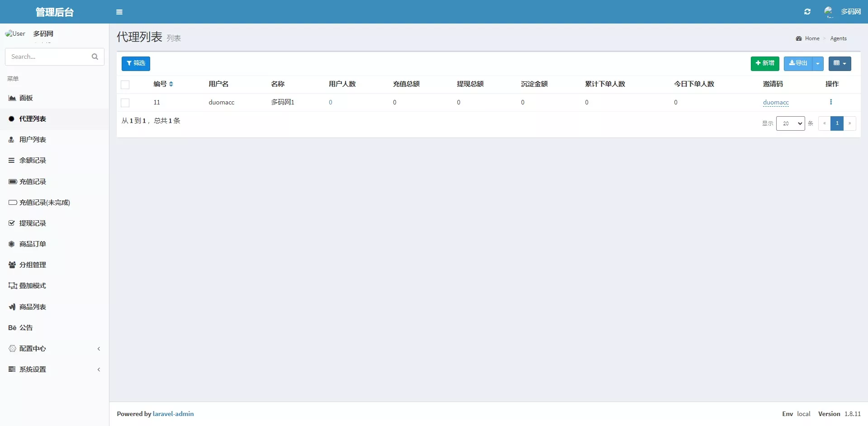Viewport: 868px width, 426px height.
Task: Go to 充值记录 in the sidebar
Action: pos(33,182)
